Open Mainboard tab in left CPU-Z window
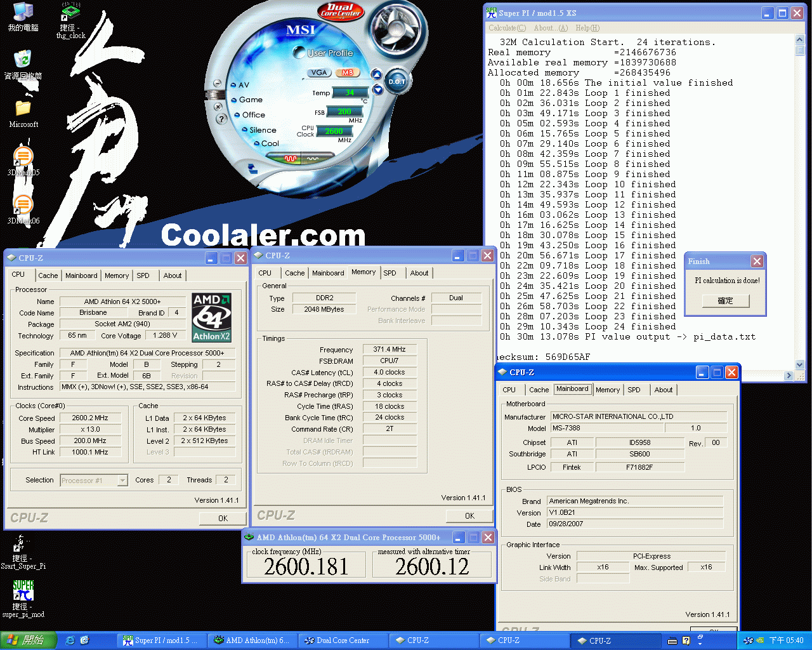The height and width of the screenshot is (650, 812). click(x=81, y=275)
